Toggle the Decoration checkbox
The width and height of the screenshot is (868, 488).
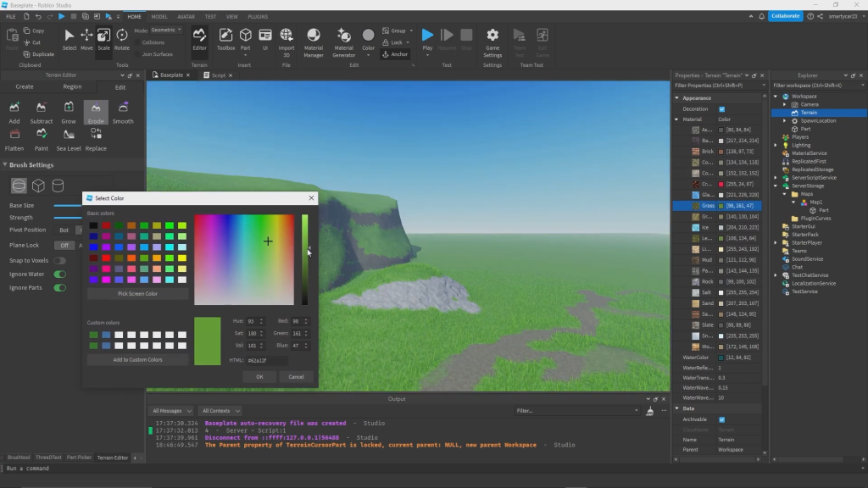click(722, 109)
